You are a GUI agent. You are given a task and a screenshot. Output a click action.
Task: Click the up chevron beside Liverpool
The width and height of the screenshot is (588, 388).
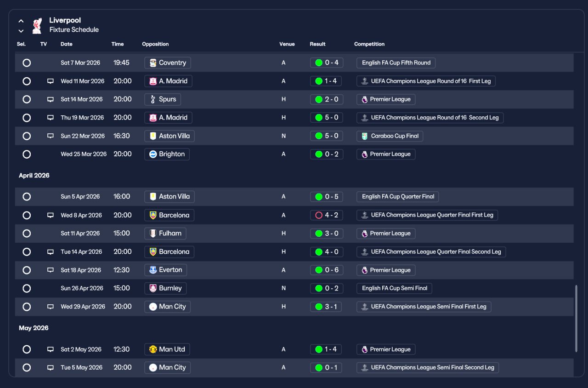tap(21, 21)
